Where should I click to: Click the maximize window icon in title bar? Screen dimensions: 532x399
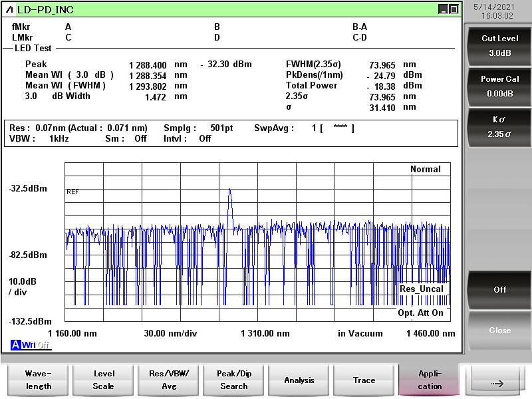[454, 9]
